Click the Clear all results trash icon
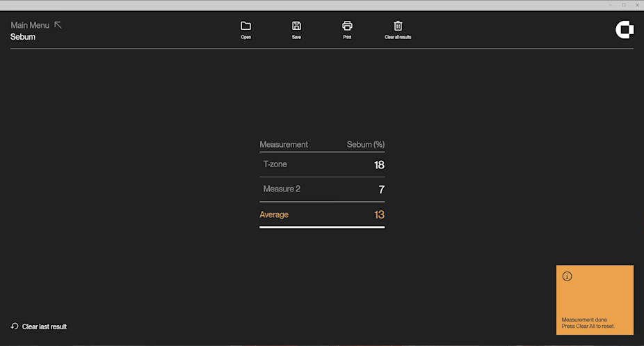 pos(398,26)
